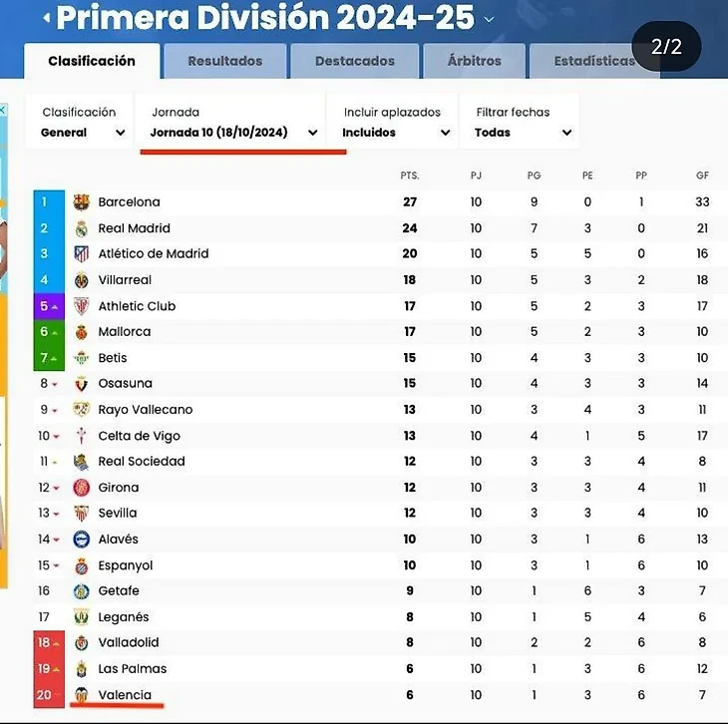Expand the season chevron beside the title

[x=489, y=19]
